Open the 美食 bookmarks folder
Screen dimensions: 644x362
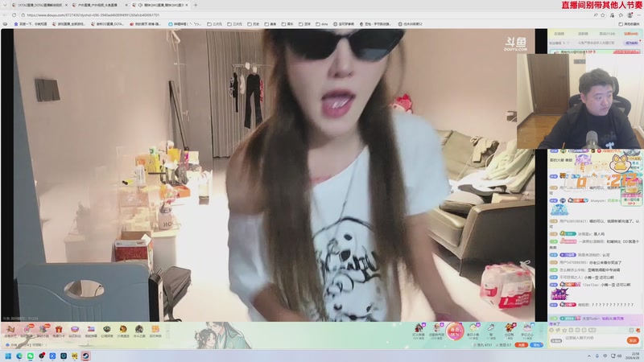[x=270, y=24]
